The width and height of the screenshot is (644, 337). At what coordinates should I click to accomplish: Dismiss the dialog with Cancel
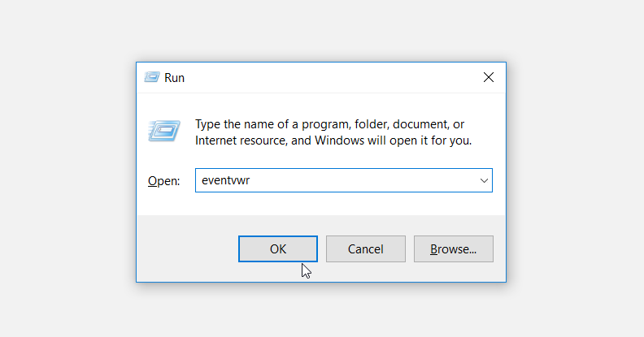365,249
